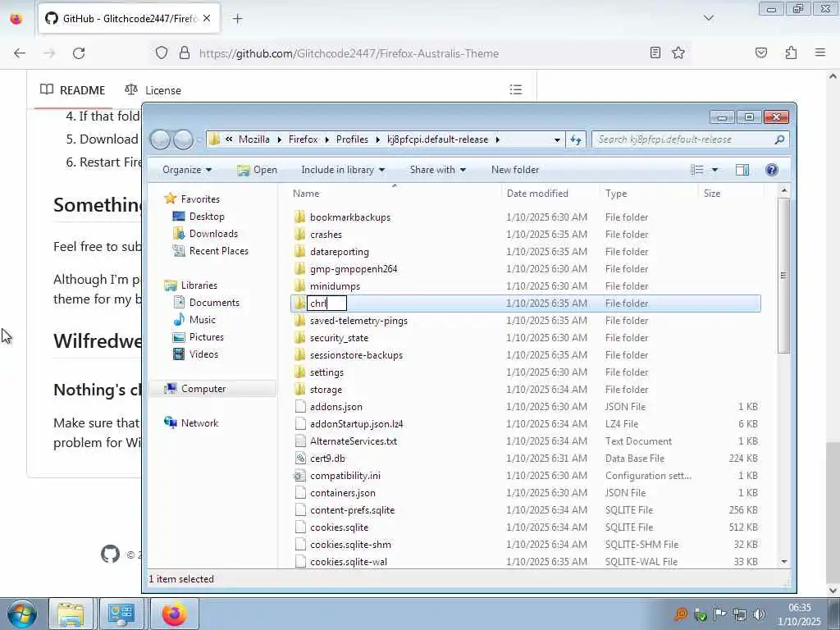
Task: Open the Windows Start menu
Action: 22,614
